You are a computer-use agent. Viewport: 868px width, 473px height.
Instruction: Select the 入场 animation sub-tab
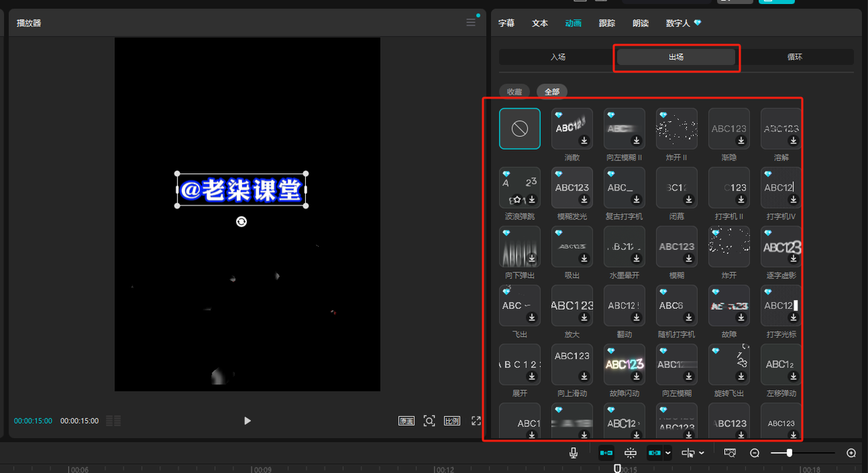click(558, 57)
